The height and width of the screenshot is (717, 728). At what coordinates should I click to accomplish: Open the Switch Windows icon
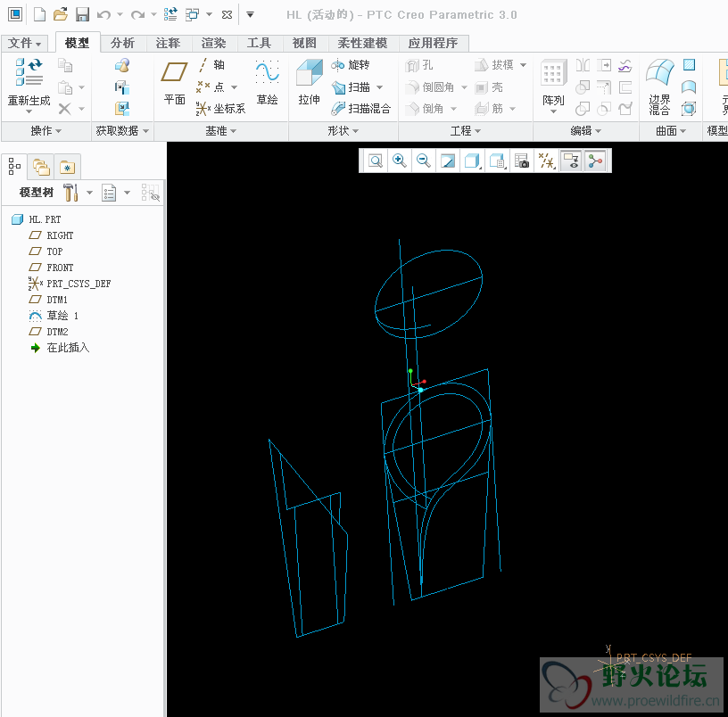click(192, 15)
